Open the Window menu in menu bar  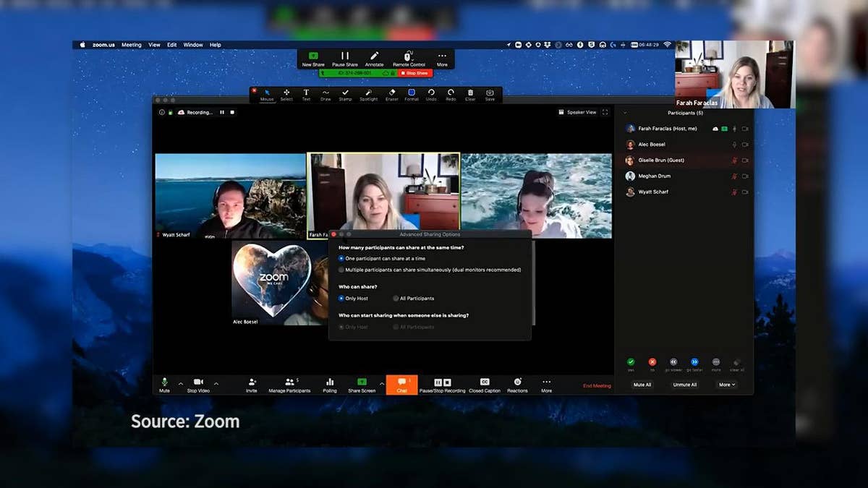point(193,45)
